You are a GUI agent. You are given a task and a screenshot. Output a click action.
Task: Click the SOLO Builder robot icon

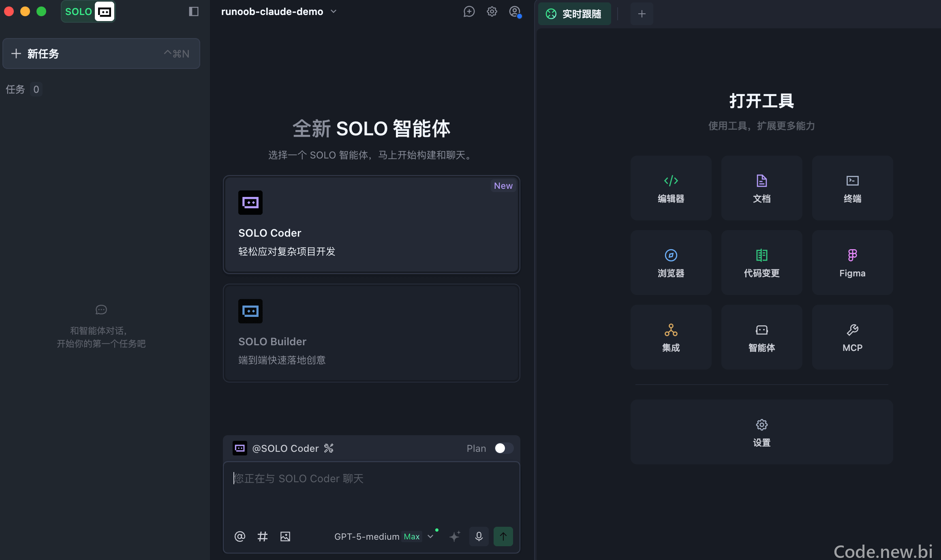coord(250,311)
